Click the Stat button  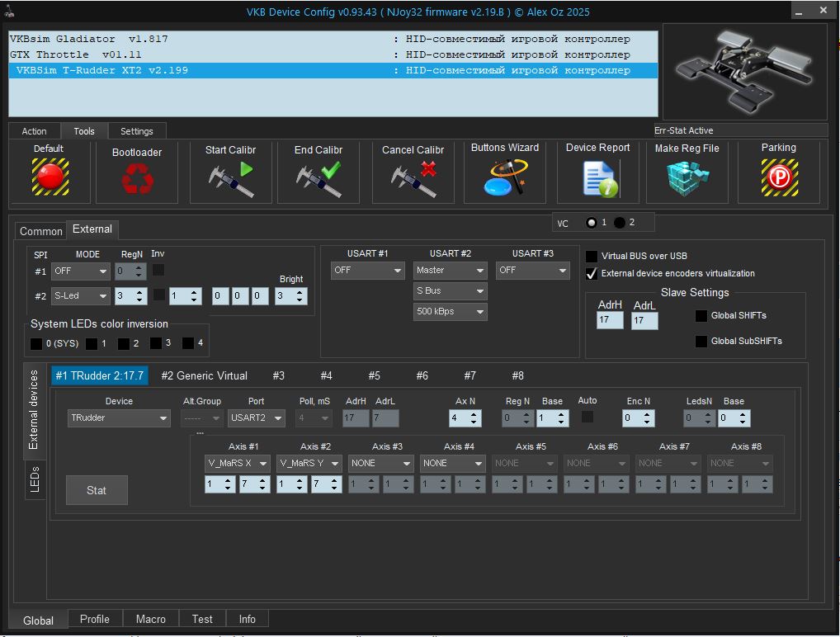[97, 490]
